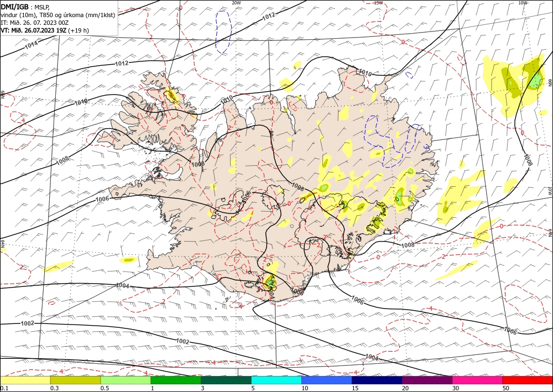553x392 pixels.
Task: Click the pale yellow 0.1 legend swatch
Action: [25, 380]
